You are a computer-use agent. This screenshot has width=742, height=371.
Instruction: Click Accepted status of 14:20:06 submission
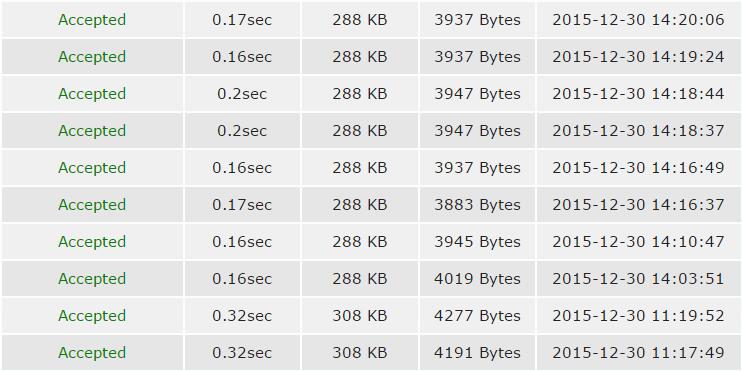coord(92,20)
